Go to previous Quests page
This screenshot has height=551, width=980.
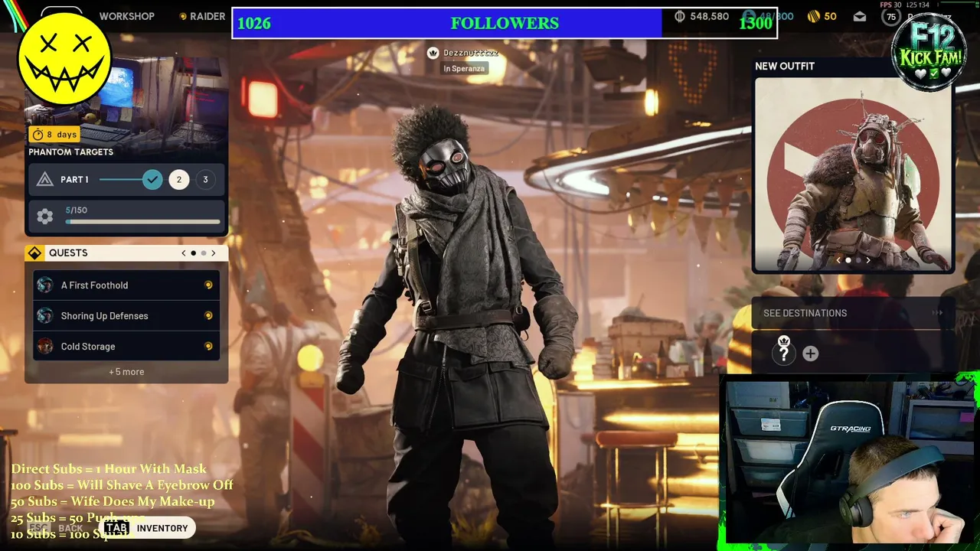pos(183,253)
